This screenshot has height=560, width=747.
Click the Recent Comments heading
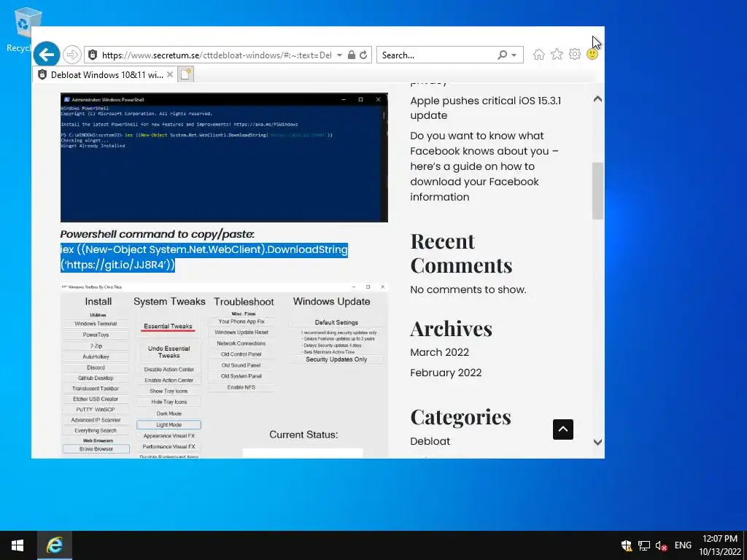461,253
